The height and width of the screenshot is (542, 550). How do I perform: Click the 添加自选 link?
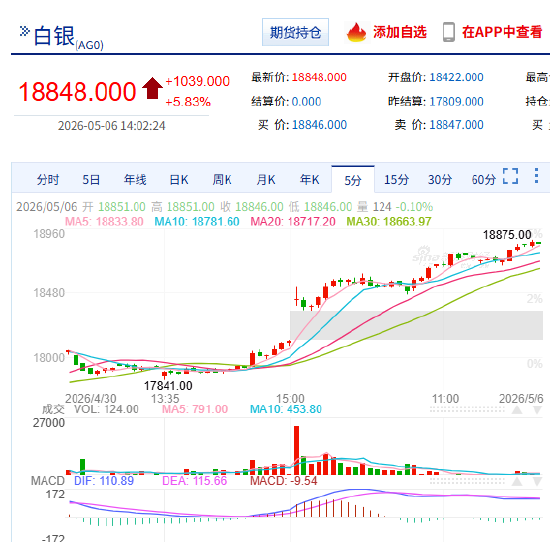coord(400,32)
